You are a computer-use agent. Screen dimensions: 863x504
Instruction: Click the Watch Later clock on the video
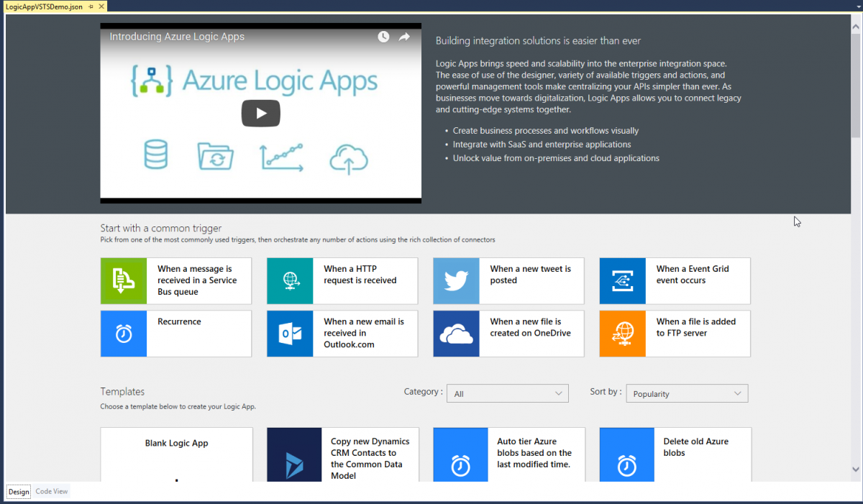(x=383, y=36)
